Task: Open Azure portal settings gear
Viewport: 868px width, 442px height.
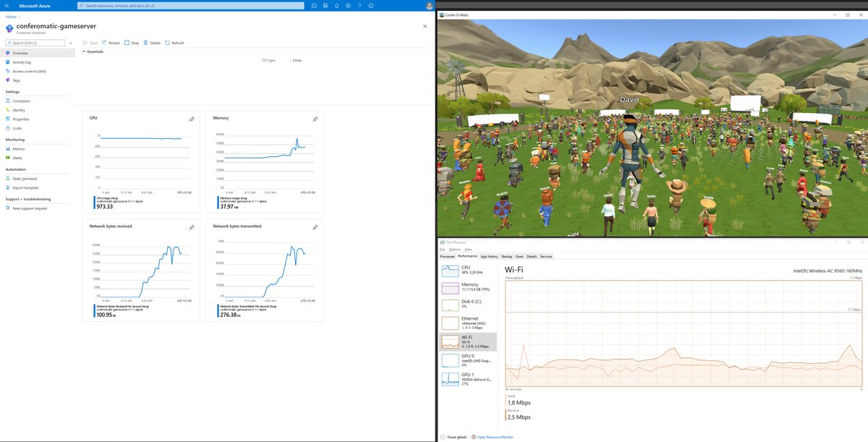Action: [348, 5]
